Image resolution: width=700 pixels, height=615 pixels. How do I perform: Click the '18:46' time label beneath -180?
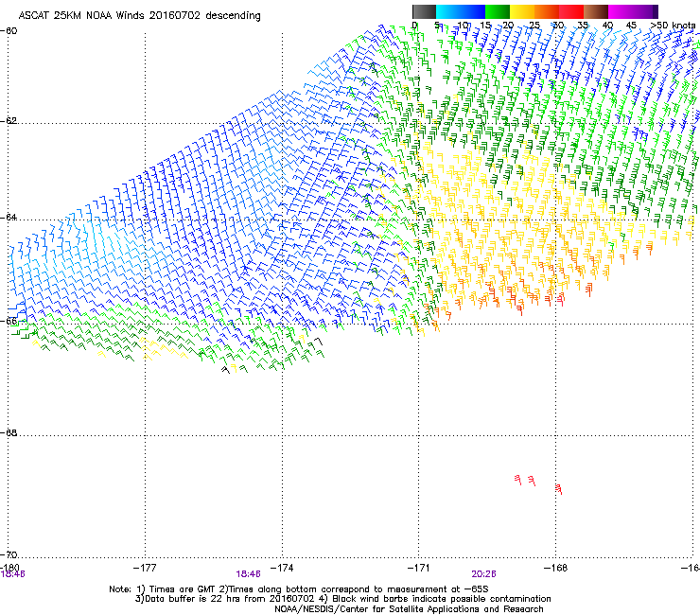[x=13, y=574]
